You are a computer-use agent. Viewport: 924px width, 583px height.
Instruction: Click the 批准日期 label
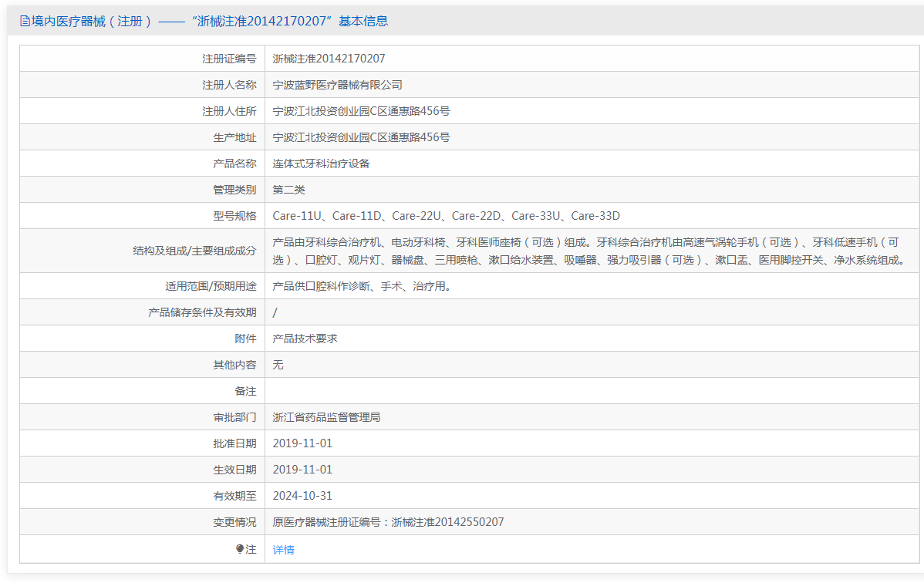[234, 443]
